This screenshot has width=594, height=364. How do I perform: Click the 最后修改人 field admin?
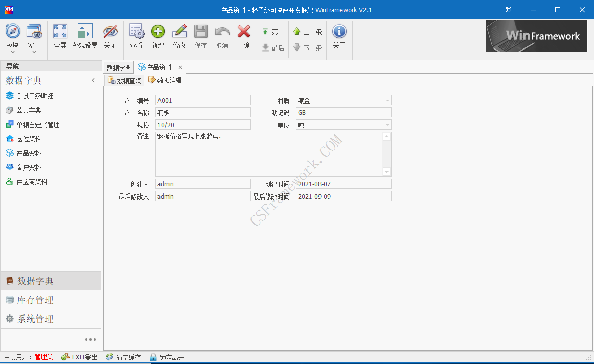point(203,196)
